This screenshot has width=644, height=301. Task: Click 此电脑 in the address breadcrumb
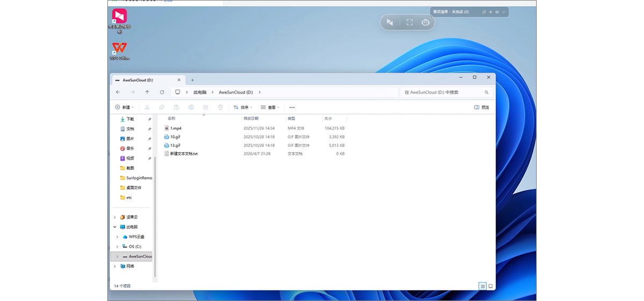200,92
